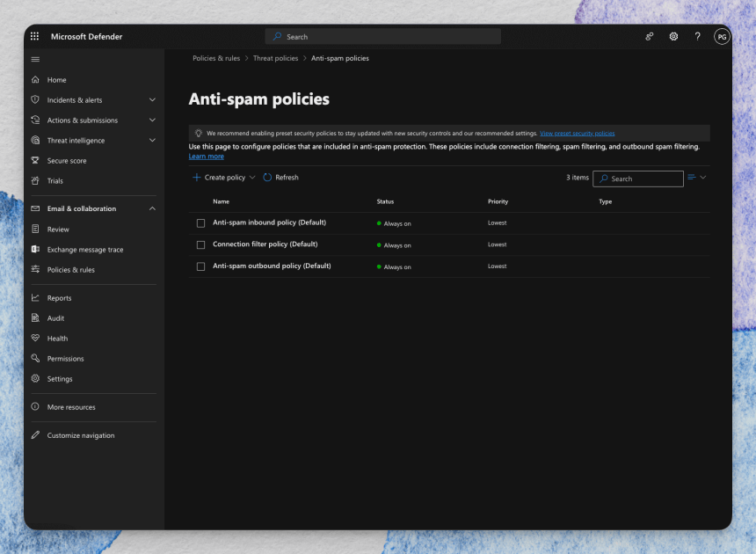Image resolution: width=756 pixels, height=554 pixels.
Task: Open Threat intelligence in the sidebar
Action: tap(77, 140)
